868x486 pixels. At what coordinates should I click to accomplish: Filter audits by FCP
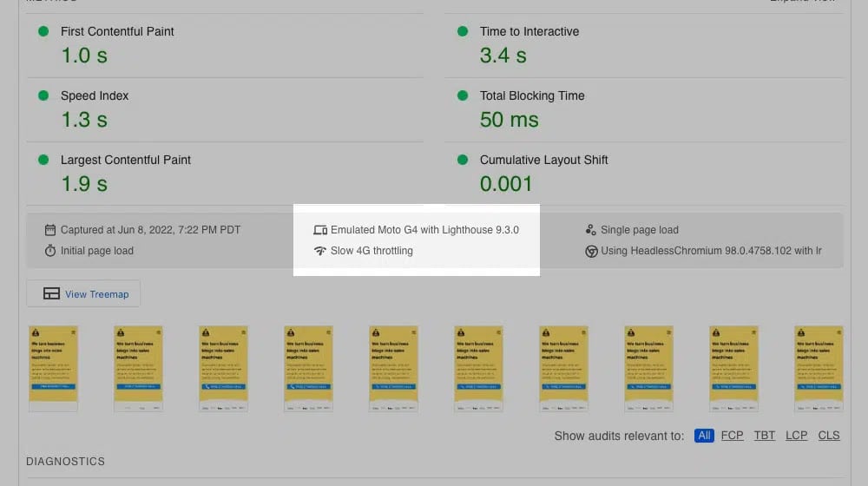tap(732, 436)
